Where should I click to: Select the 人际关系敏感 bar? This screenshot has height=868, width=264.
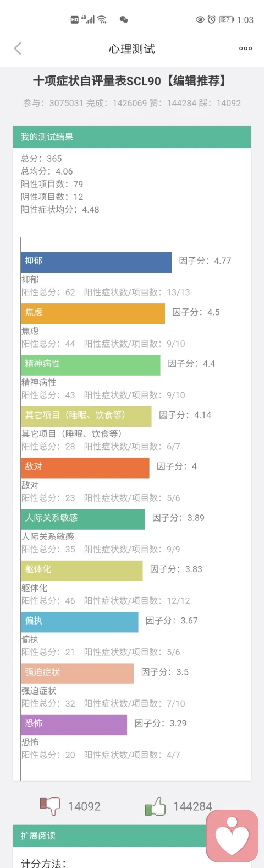pyautogui.click(x=83, y=519)
